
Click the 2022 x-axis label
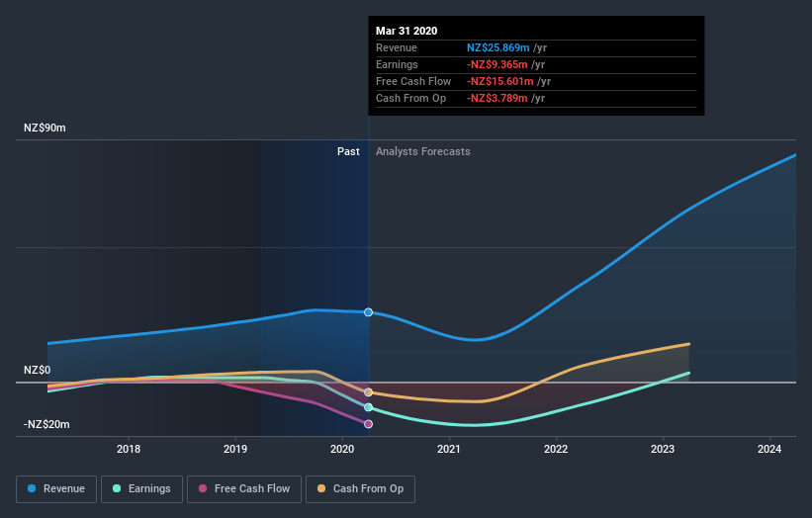pos(556,449)
